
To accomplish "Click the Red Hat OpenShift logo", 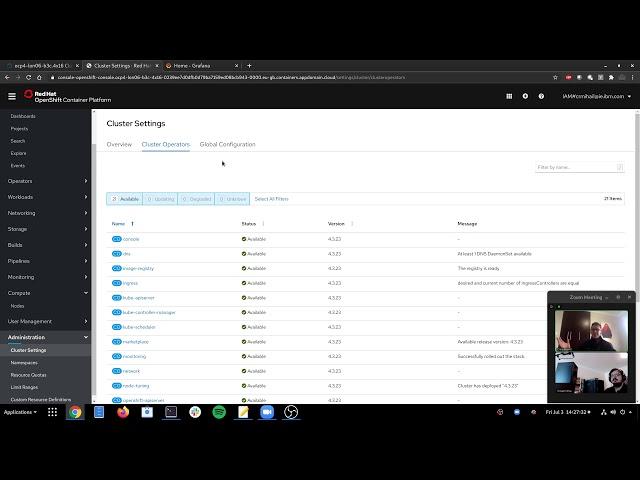I will (x=67, y=97).
